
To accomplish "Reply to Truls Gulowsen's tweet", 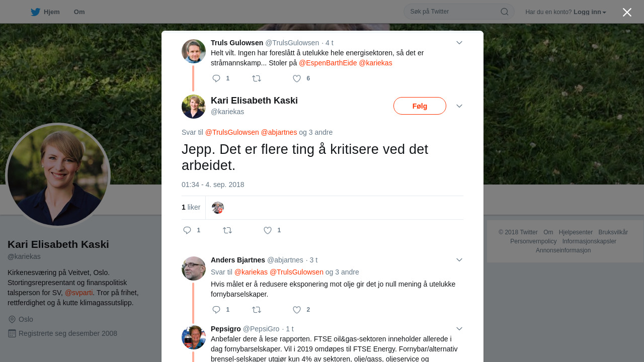I will (x=216, y=78).
